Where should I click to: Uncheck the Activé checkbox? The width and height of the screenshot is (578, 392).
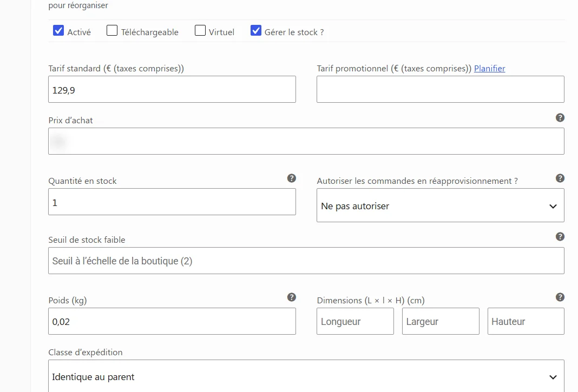click(x=58, y=31)
